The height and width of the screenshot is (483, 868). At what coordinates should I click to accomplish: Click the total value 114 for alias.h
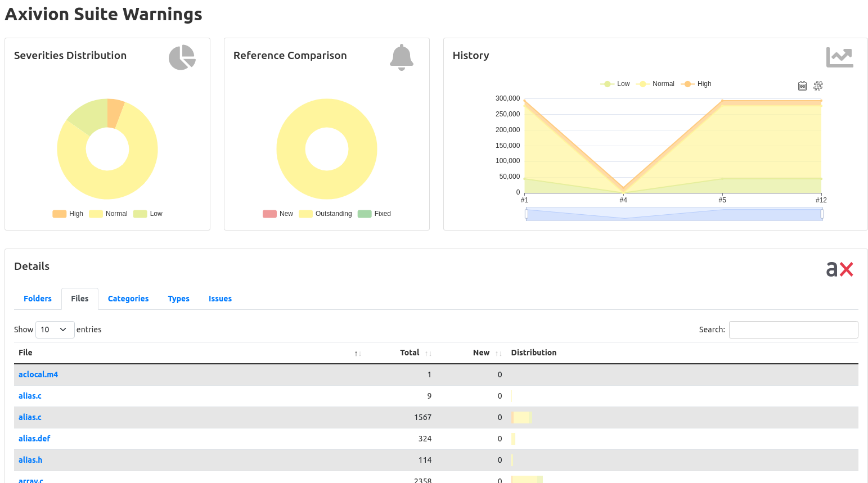425,460
